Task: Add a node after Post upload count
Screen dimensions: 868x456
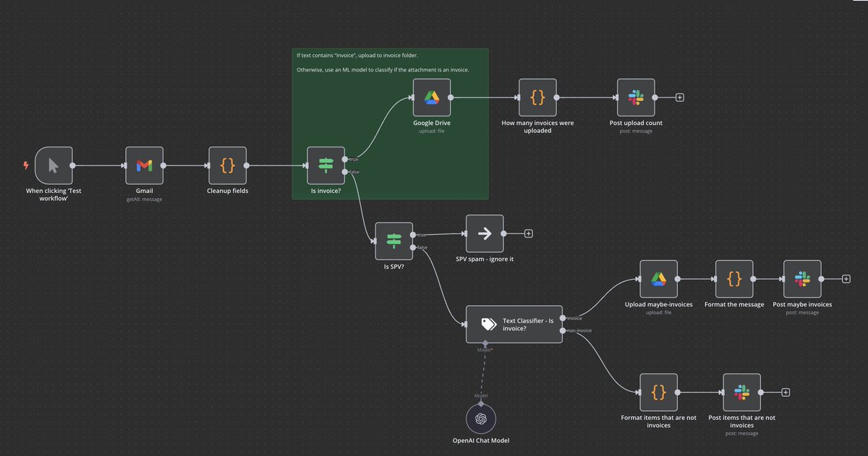Action: pyautogui.click(x=679, y=98)
